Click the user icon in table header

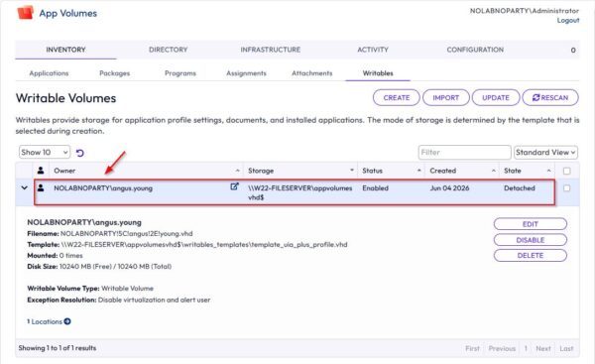(x=41, y=171)
